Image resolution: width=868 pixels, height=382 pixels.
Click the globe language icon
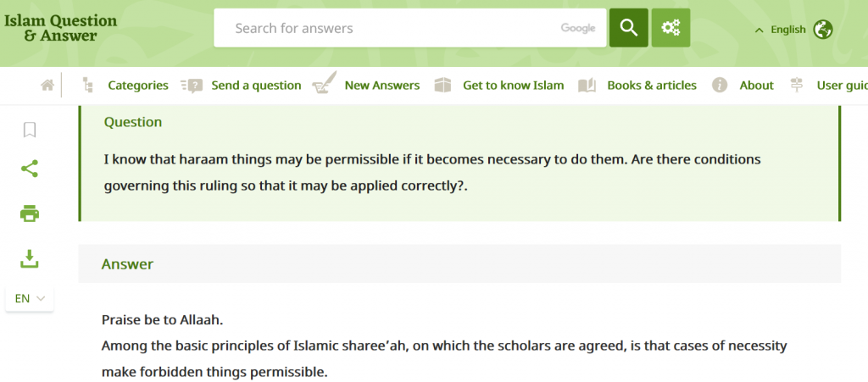coord(822,30)
